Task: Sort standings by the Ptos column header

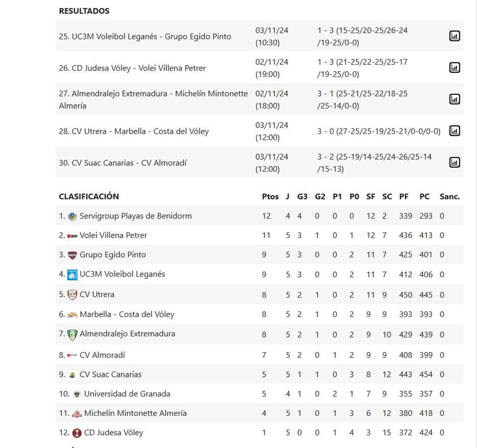Action: pos(270,196)
